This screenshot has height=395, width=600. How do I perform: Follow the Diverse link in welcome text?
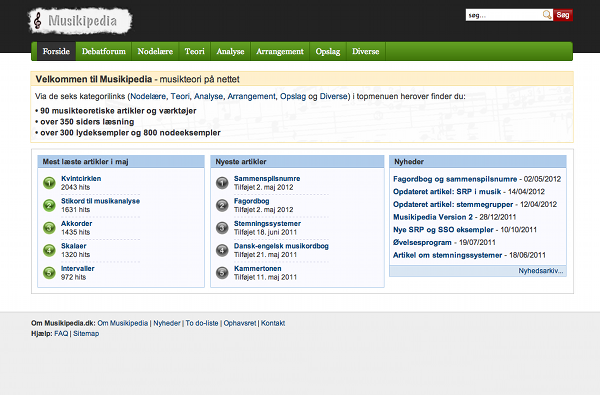[333, 96]
